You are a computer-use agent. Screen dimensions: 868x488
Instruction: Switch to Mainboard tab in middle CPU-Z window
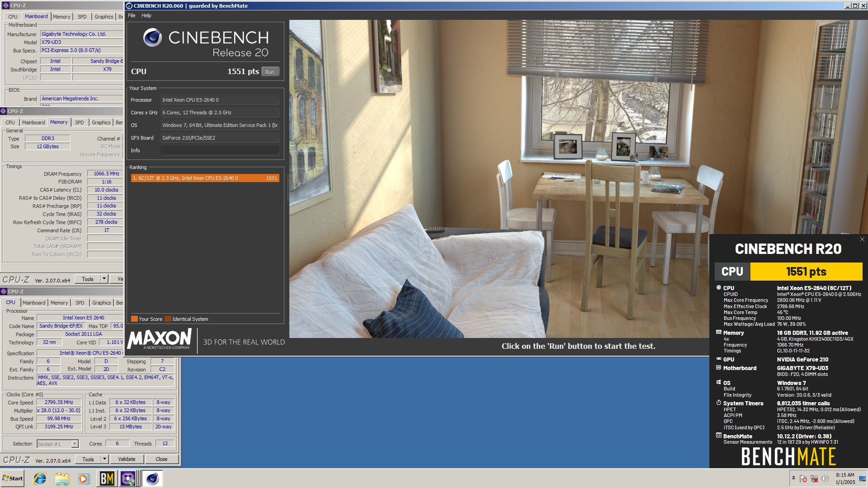click(33, 122)
